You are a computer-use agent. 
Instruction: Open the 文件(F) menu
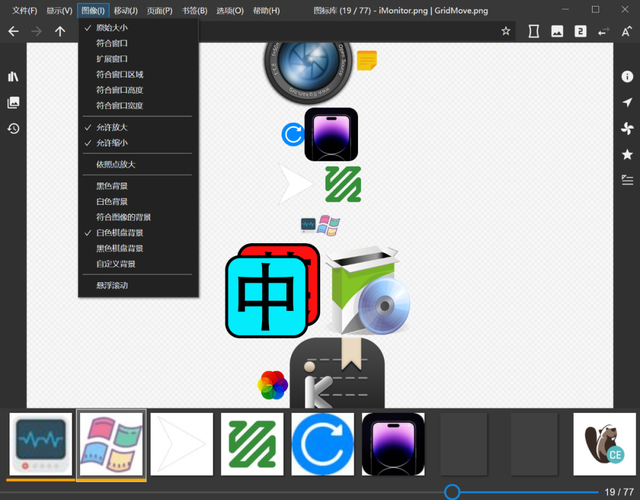pos(24,11)
